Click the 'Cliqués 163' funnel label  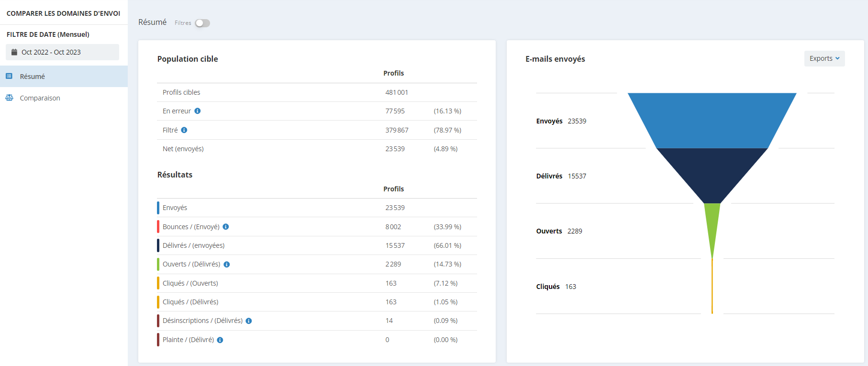556,287
